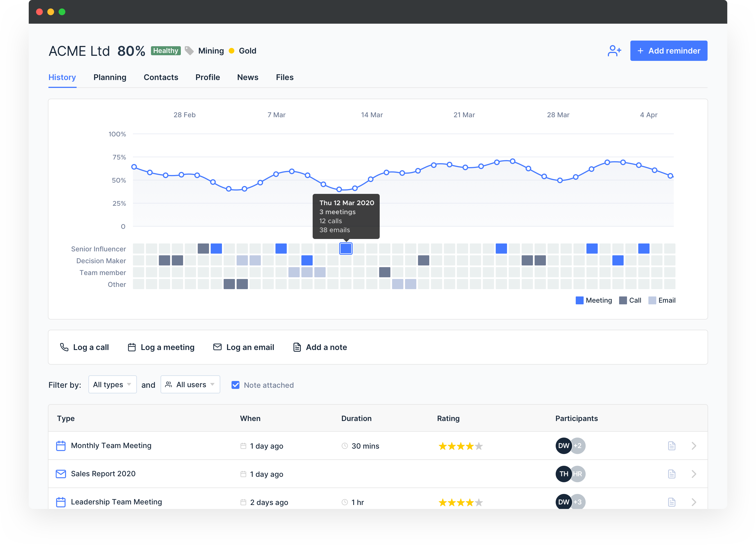Click the +2 participants badge
Viewport: 756px width, 545px height.
pyautogui.click(x=579, y=446)
